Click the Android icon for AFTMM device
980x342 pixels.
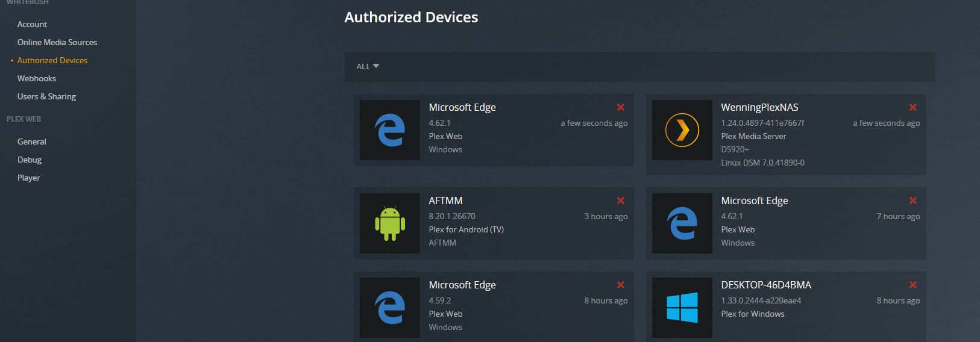point(389,223)
